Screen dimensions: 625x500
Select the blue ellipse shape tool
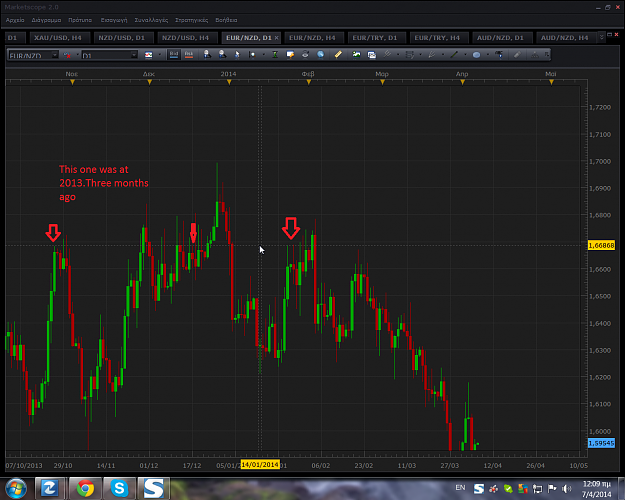(x=476, y=55)
